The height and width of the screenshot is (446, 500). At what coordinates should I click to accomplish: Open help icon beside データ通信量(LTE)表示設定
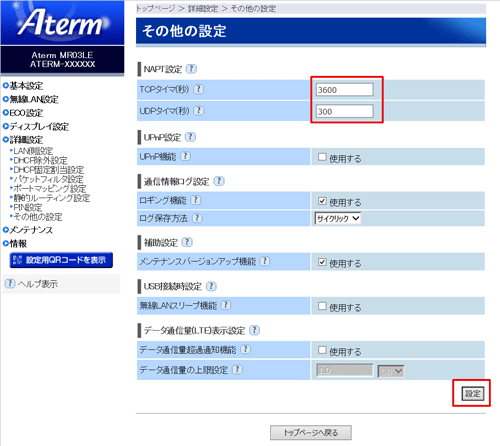(x=254, y=330)
